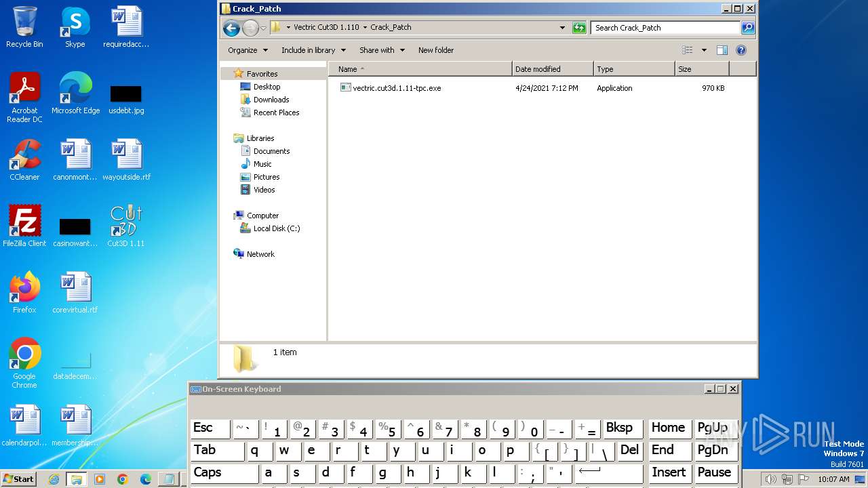Open Desktop in navigation pane
This screenshot has width=868, height=488.
(x=267, y=87)
